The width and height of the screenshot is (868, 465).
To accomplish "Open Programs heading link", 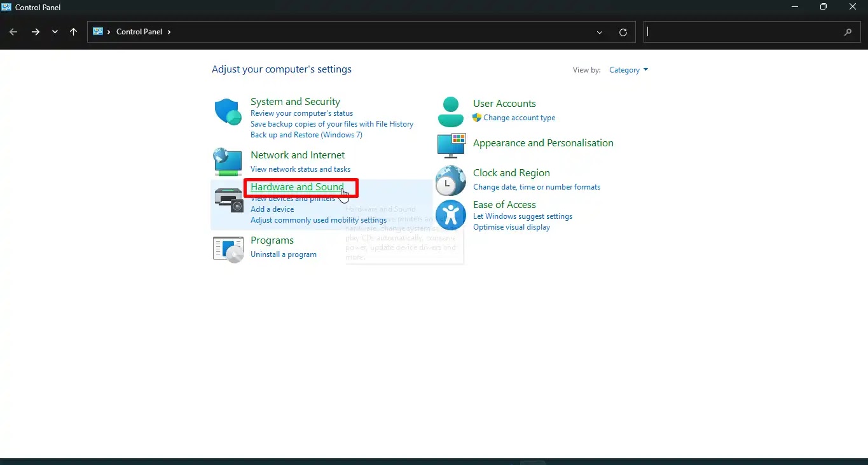I will click(272, 240).
